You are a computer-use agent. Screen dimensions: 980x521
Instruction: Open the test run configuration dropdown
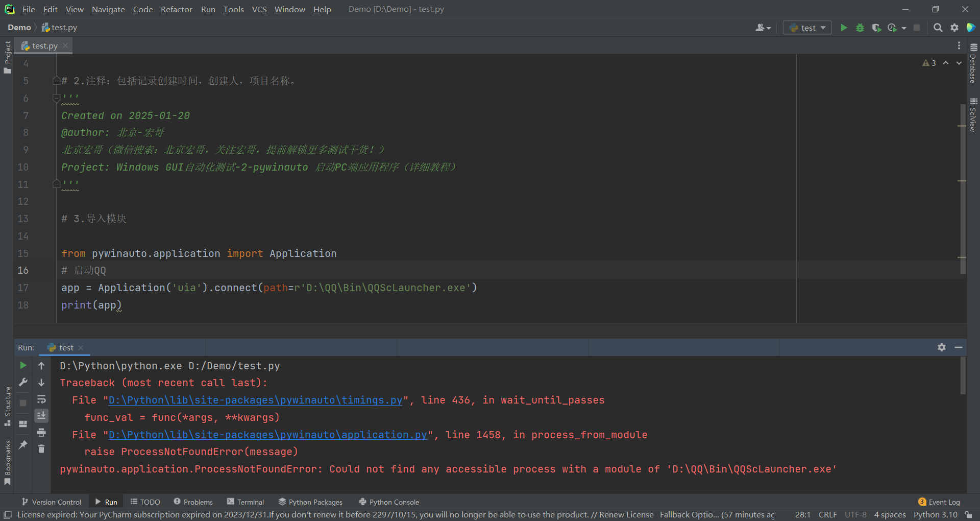tap(807, 28)
